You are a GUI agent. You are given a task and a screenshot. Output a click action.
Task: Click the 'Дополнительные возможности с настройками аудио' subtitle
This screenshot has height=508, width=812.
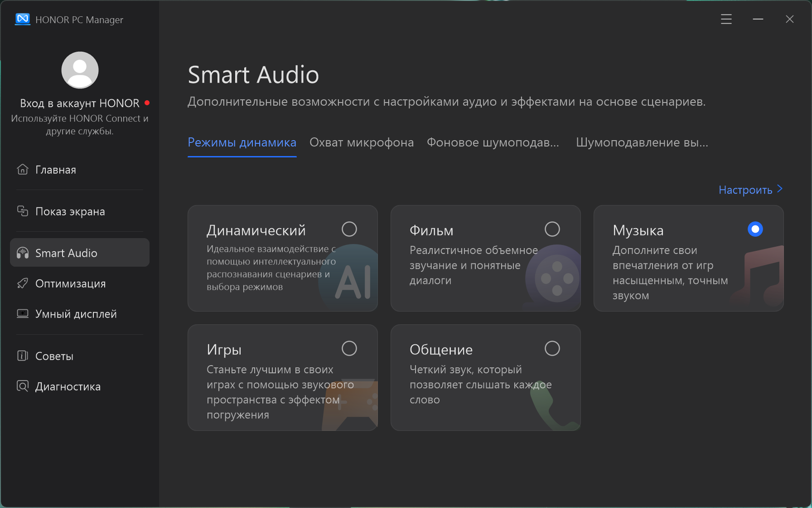447,102
